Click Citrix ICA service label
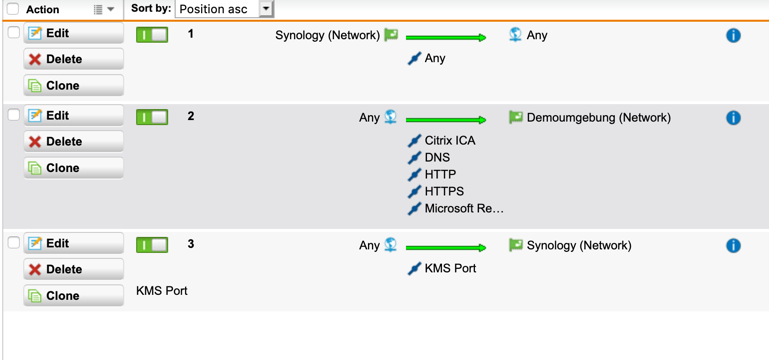The width and height of the screenshot is (769, 360). pyautogui.click(x=450, y=141)
